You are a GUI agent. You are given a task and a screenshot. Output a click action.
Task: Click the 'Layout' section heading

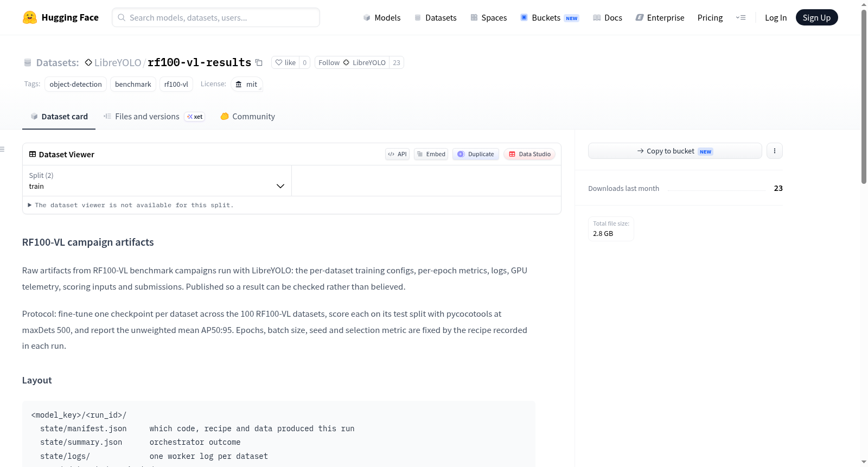(37, 380)
